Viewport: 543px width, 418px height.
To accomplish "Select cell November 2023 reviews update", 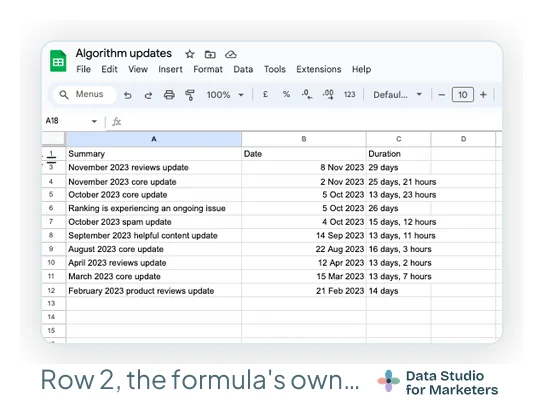I will 153,168.
